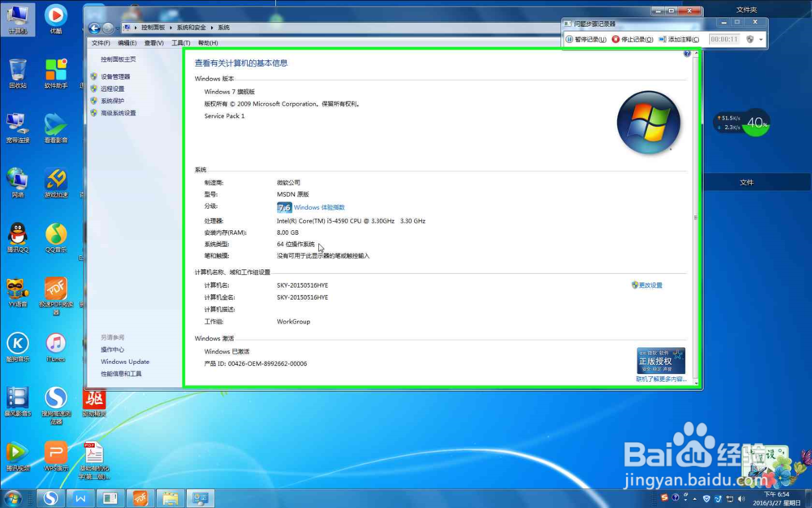This screenshot has width=812, height=508.
Task: Launch the QQ音乐 desktop icon
Action: click(55, 238)
